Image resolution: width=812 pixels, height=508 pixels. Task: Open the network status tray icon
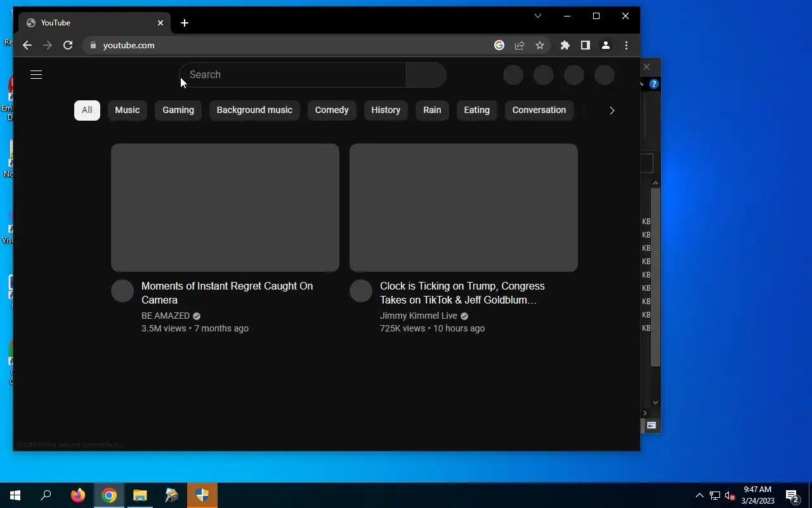715,495
